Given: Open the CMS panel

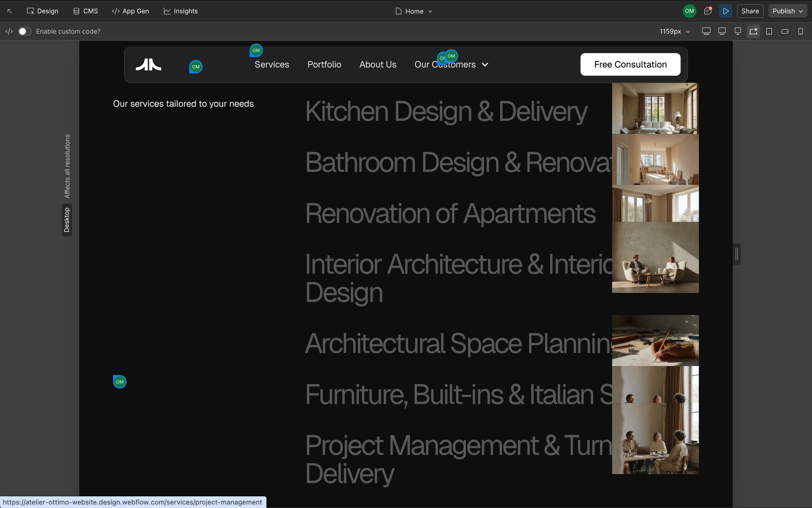Looking at the screenshot, I should click(85, 11).
